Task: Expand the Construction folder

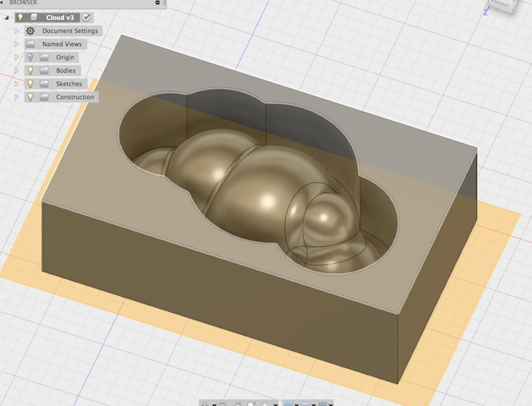Action: pos(16,97)
